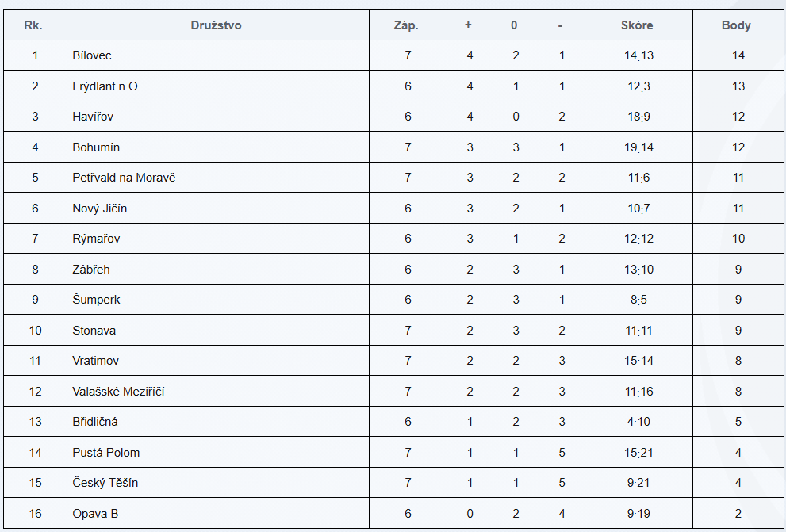Click the Záp. column header
This screenshot has width=786, height=532.
point(406,25)
